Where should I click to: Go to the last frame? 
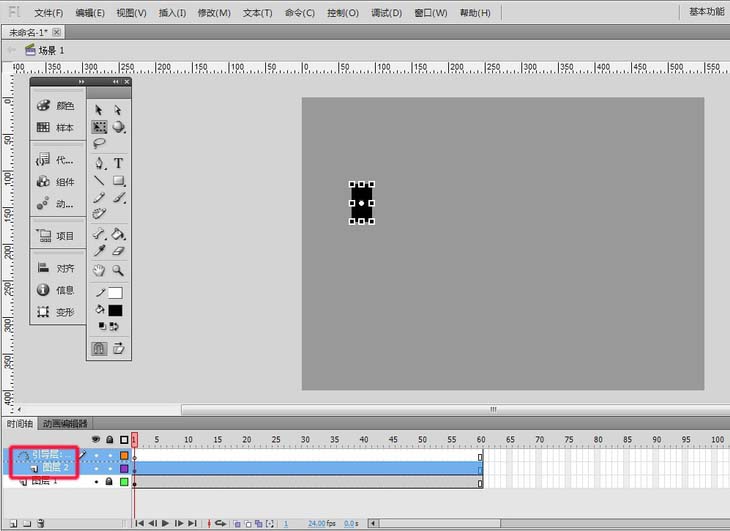pos(192,524)
